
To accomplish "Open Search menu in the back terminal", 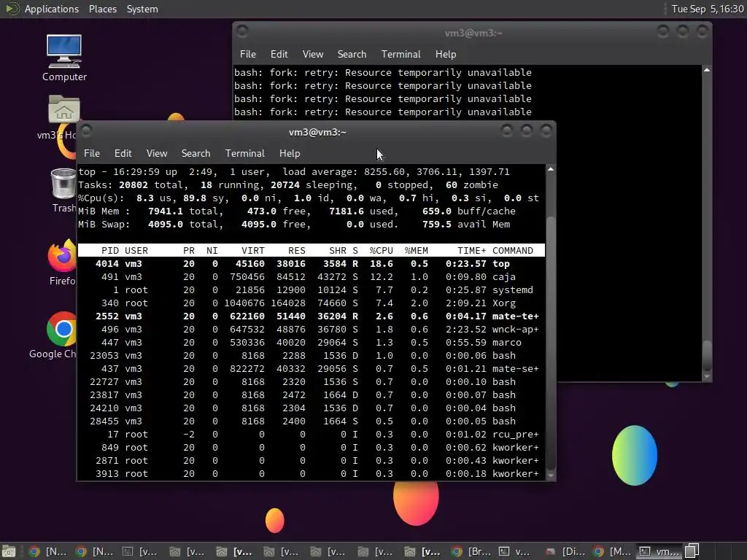I will 352,54.
